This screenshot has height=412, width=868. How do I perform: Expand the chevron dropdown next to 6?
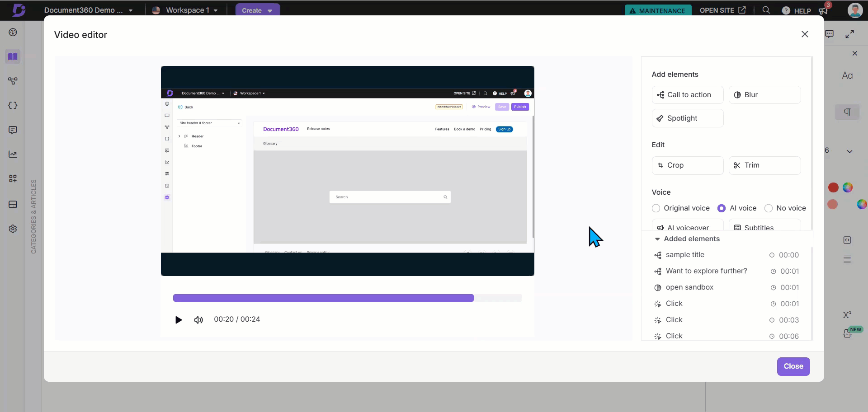click(x=849, y=151)
